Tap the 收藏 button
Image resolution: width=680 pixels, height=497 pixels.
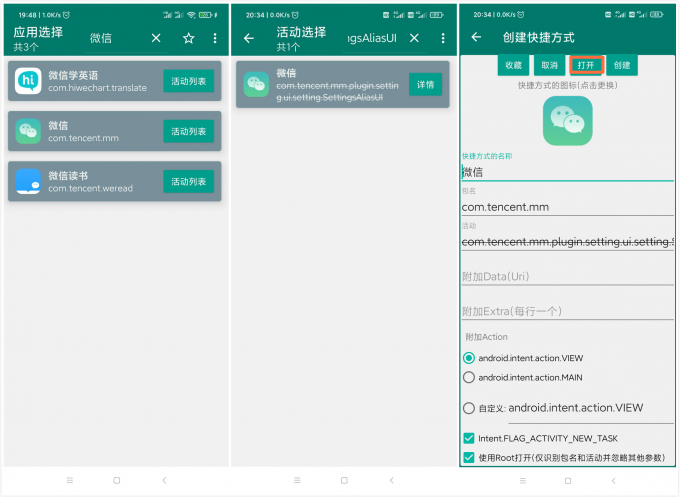click(513, 65)
